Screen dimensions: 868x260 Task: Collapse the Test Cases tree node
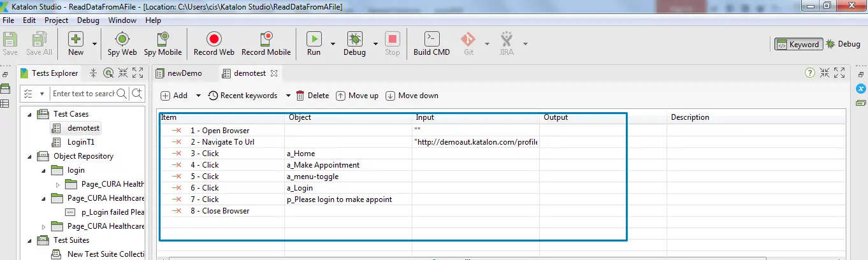pyautogui.click(x=29, y=114)
